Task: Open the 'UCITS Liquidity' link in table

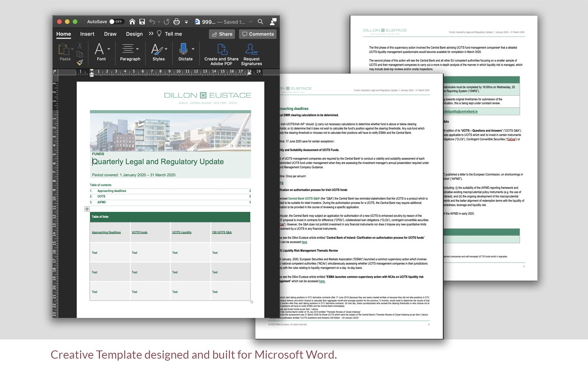Action: coord(182,233)
